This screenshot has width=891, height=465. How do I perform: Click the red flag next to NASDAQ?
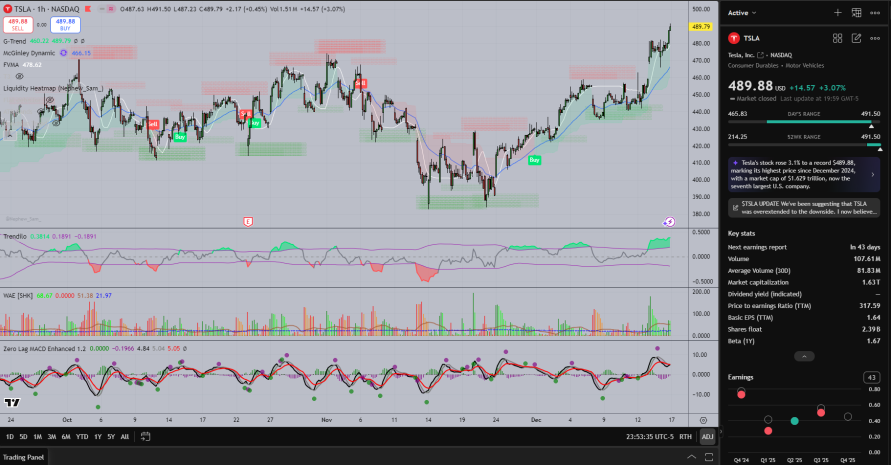(88, 9)
